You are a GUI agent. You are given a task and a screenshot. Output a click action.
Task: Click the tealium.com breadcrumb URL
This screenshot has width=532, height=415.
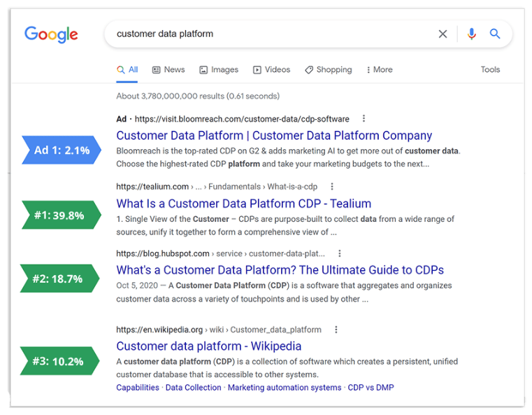coord(217,186)
